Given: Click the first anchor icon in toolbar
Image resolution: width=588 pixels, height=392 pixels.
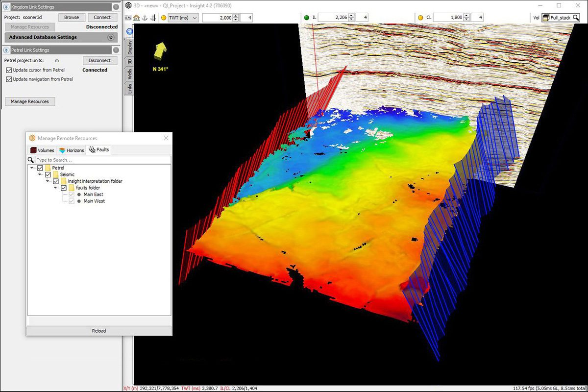Looking at the screenshot, I should click(145, 18).
